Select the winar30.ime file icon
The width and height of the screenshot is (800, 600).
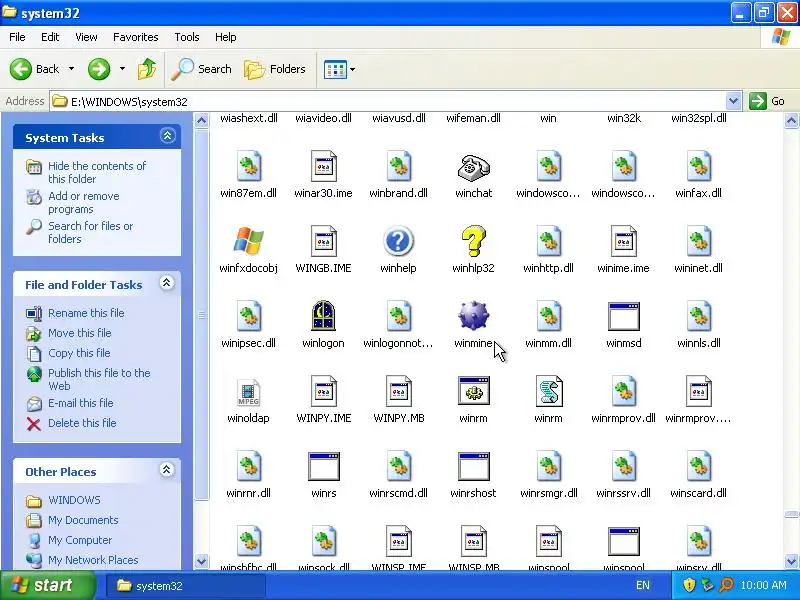tap(323, 166)
